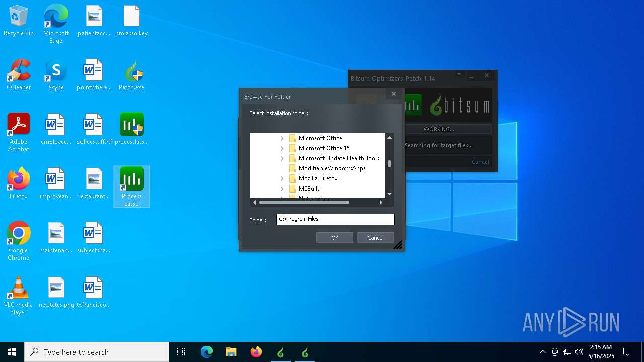This screenshot has width=644, height=362.
Task: Select the Microsoft Office folder
Action: [x=320, y=138]
